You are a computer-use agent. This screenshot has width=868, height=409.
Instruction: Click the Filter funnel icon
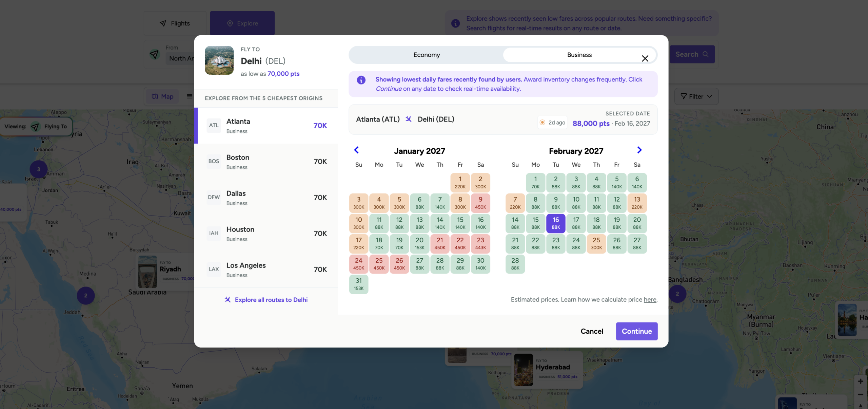[x=684, y=96]
